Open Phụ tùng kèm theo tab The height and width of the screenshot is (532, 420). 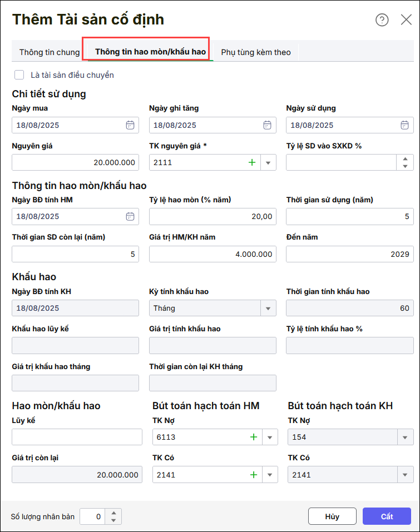(256, 52)
